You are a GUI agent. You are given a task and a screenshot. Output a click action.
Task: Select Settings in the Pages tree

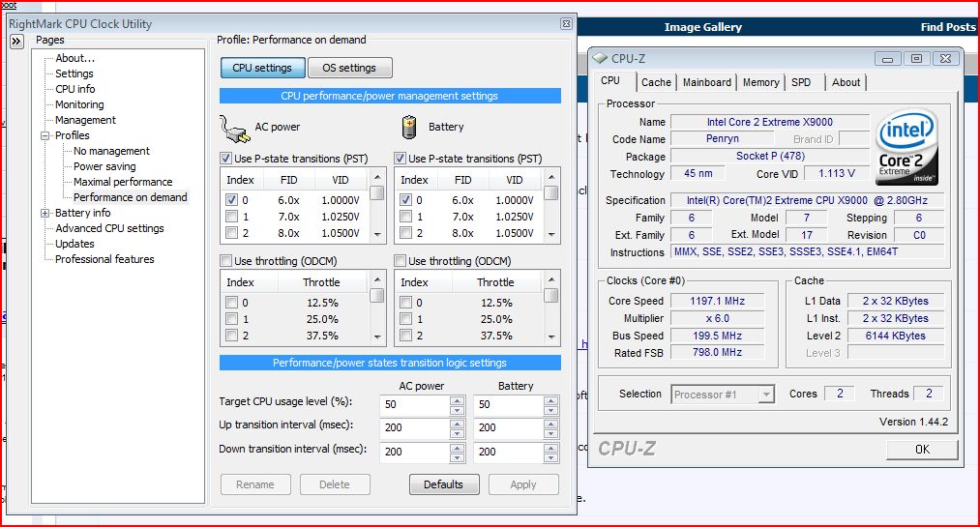click(x=74, y=73)
